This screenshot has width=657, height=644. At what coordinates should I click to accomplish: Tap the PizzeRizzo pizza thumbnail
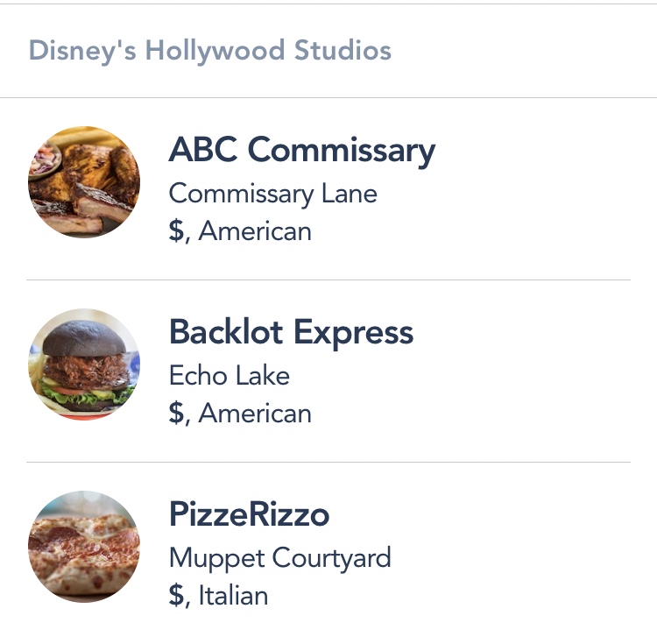pyautogui.click(x=84, y=547)
